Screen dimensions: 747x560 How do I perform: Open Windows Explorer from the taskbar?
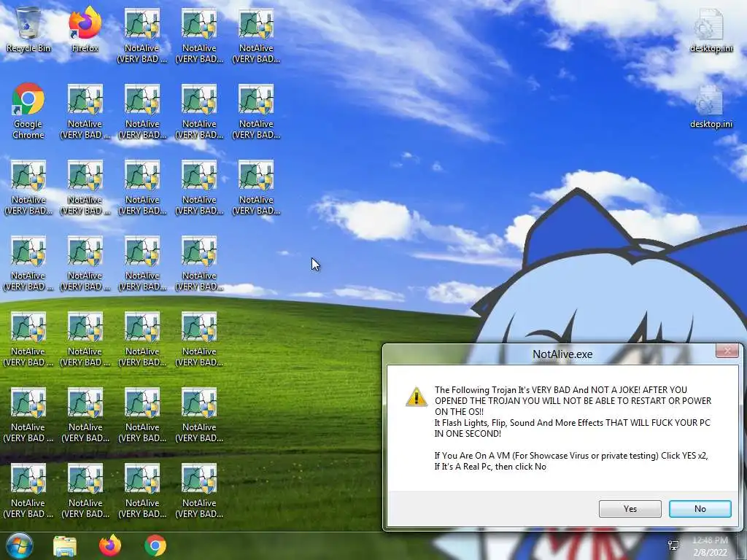click(65, 546)
